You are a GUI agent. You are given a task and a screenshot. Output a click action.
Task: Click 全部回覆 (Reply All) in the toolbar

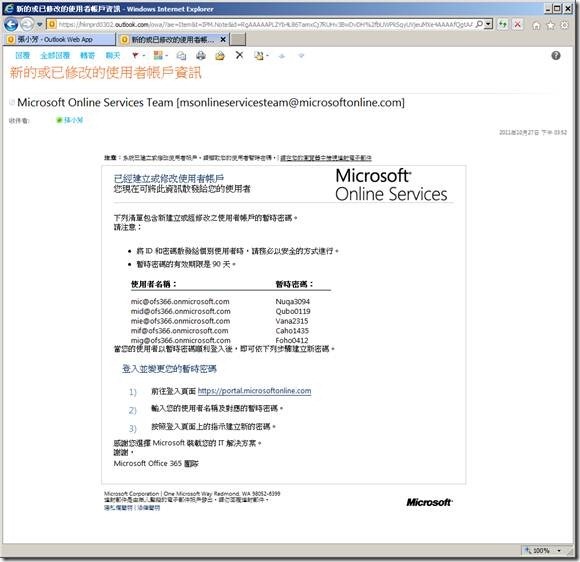55,55
